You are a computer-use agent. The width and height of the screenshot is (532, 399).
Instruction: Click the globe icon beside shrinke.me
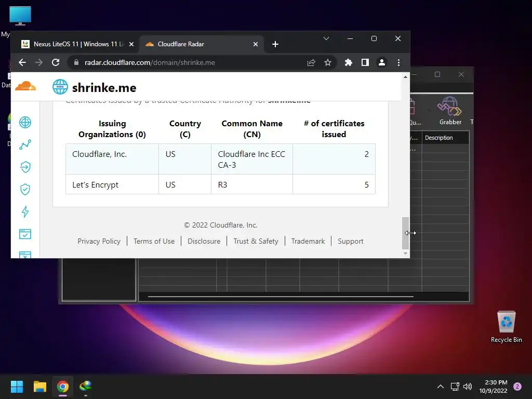coord(60,87)
